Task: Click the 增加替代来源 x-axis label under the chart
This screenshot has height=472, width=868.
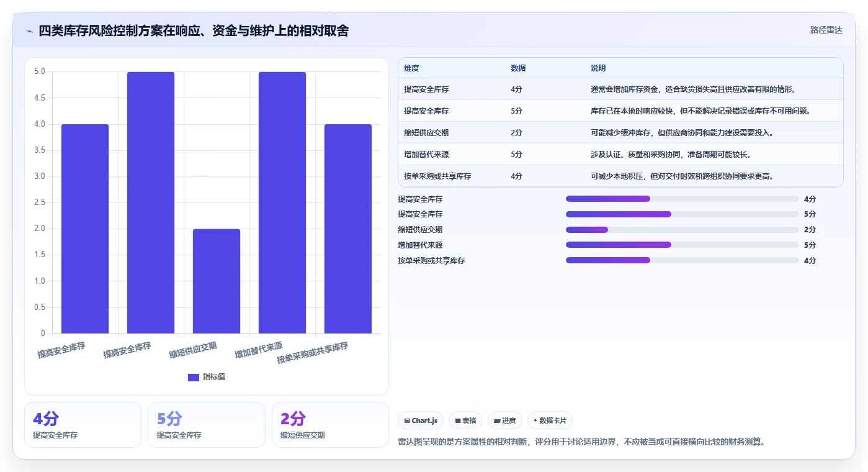Action: [259, 350]
